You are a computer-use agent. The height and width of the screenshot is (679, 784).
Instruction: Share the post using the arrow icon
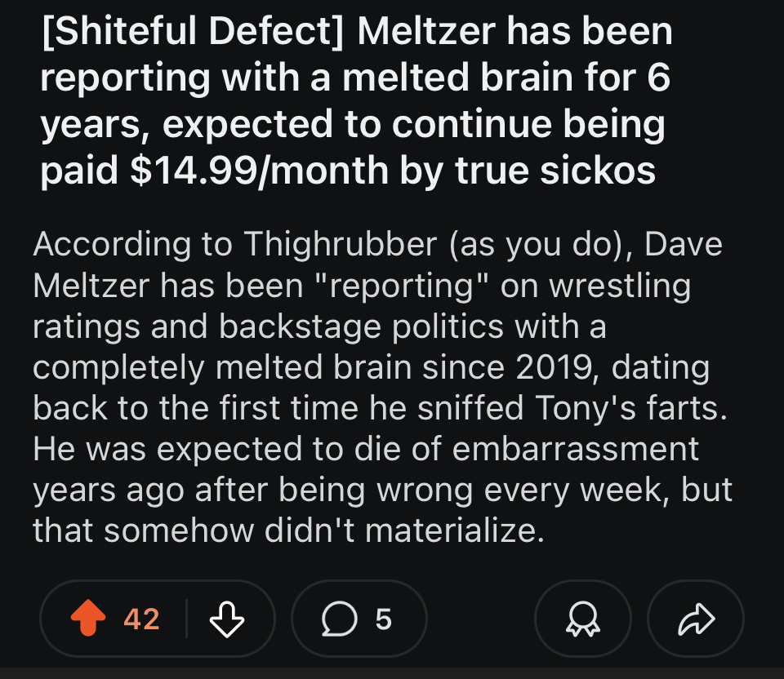tap(696, 619)
